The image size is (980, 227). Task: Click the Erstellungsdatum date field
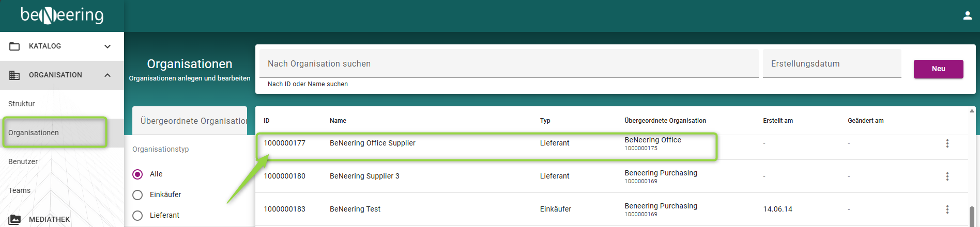[x=831, y=64]
